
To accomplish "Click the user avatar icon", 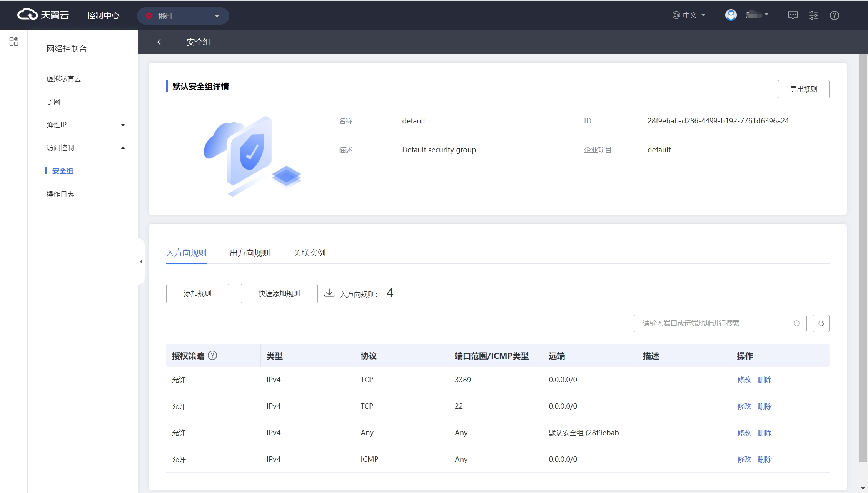I will click(x=731, y=15).
